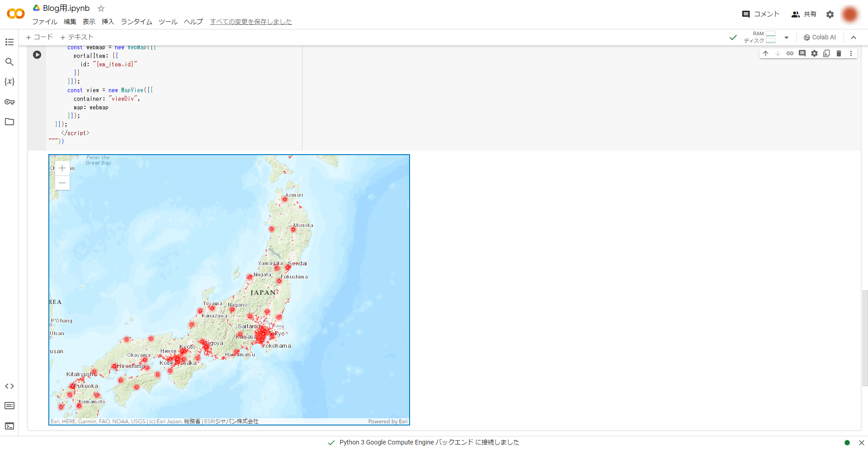The image size is (868, 449).
Task: Click the Kumamoto label on the map
Action: 92,402
